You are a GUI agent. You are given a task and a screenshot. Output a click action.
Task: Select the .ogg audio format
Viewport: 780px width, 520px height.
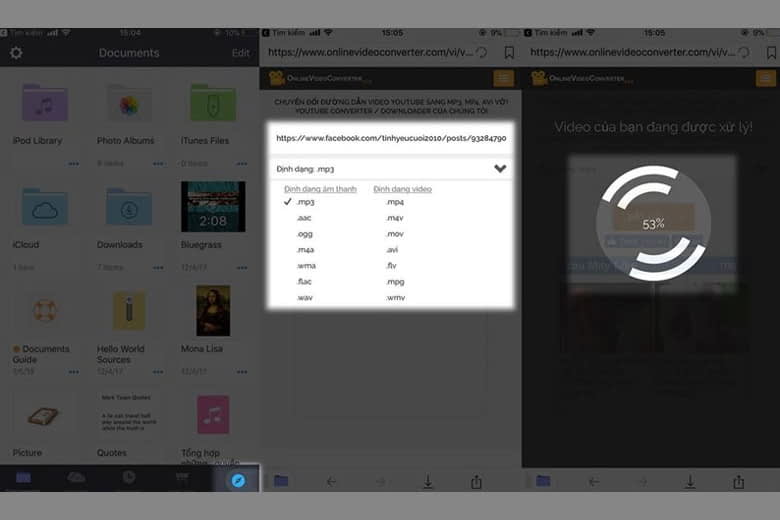[x=304, y=234]
